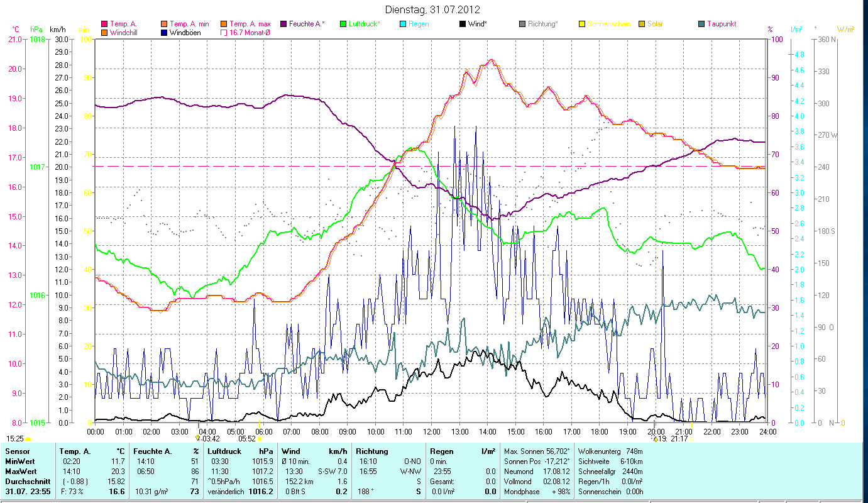Click the black Wind* legend swatch
The width and height of the screenshot is (868, 503).
463,24
